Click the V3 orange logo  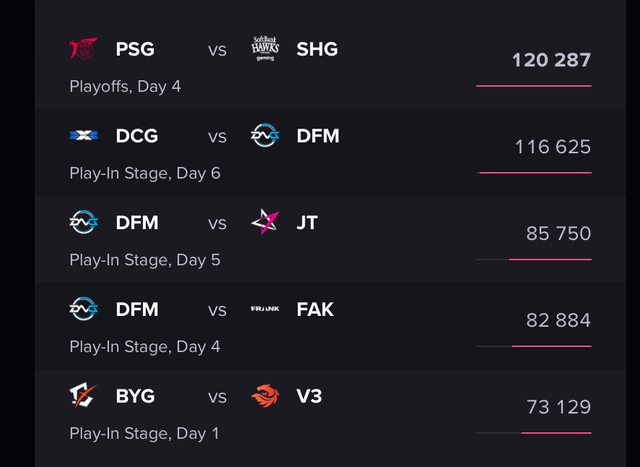coord(265,396)
